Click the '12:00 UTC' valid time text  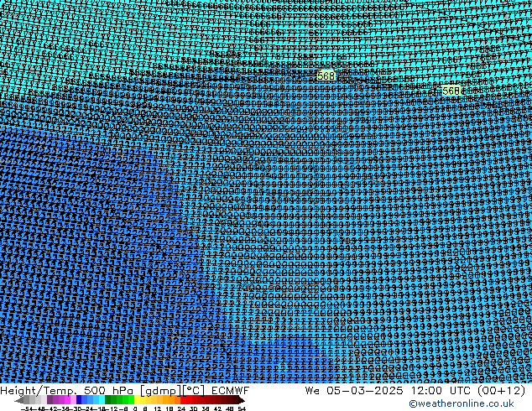pos(441,391)
